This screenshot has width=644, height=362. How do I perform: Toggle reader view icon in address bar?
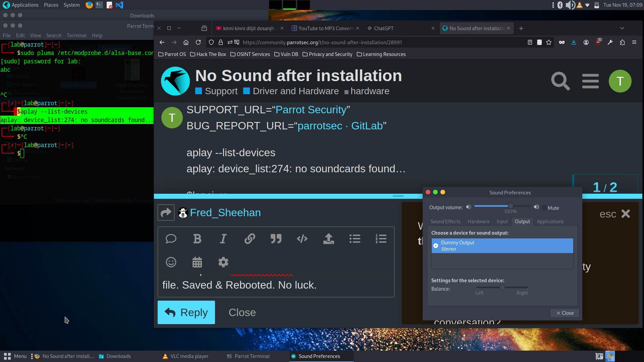(x=530, y=42)
